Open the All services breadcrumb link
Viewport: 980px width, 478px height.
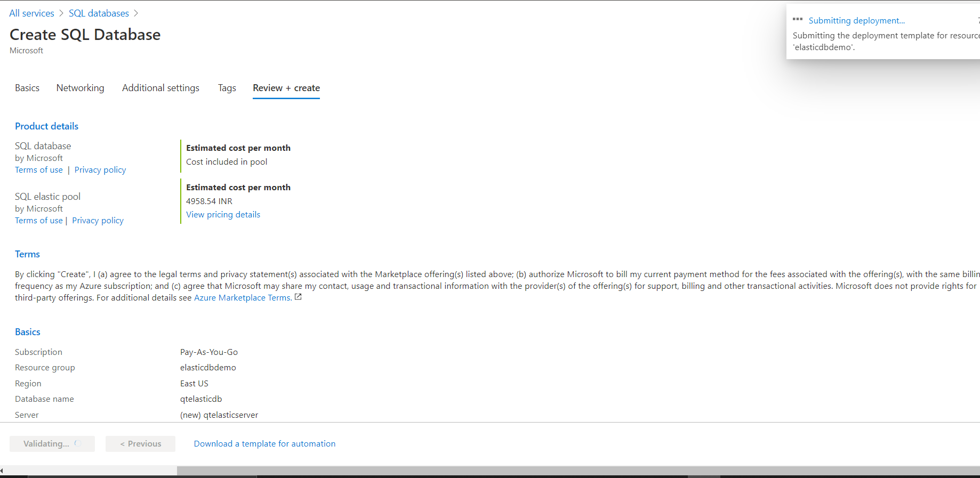pyautogui.click(x=31, y=13)
